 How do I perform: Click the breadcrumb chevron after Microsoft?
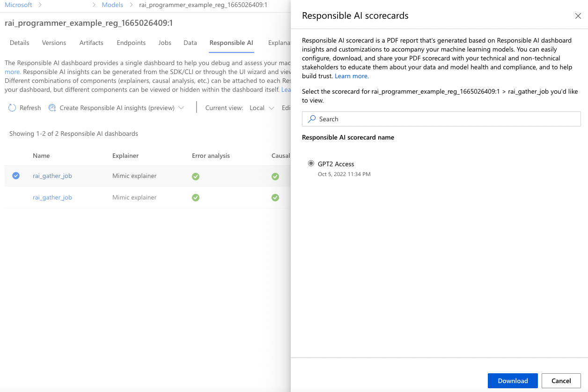point(40,5)
